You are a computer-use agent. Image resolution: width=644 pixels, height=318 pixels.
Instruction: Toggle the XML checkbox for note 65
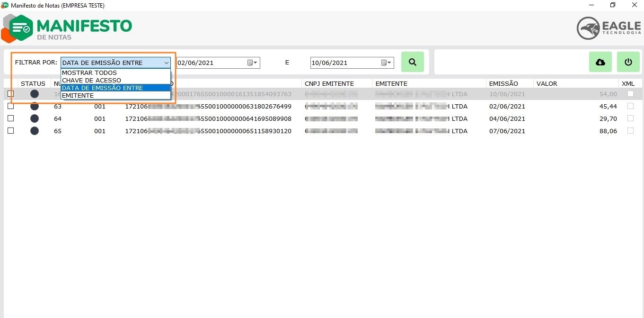point(630,131)
